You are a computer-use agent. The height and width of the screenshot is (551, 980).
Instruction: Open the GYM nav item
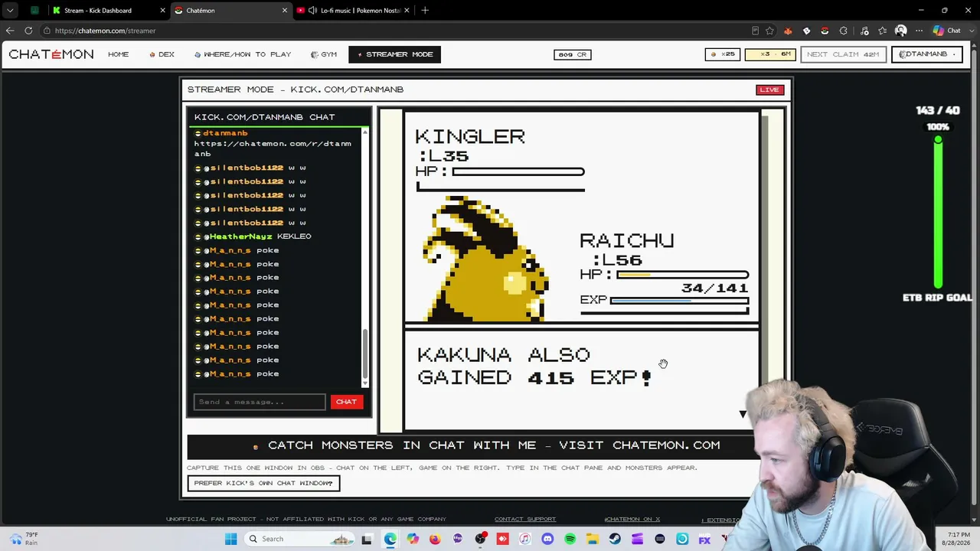(324, 54)
